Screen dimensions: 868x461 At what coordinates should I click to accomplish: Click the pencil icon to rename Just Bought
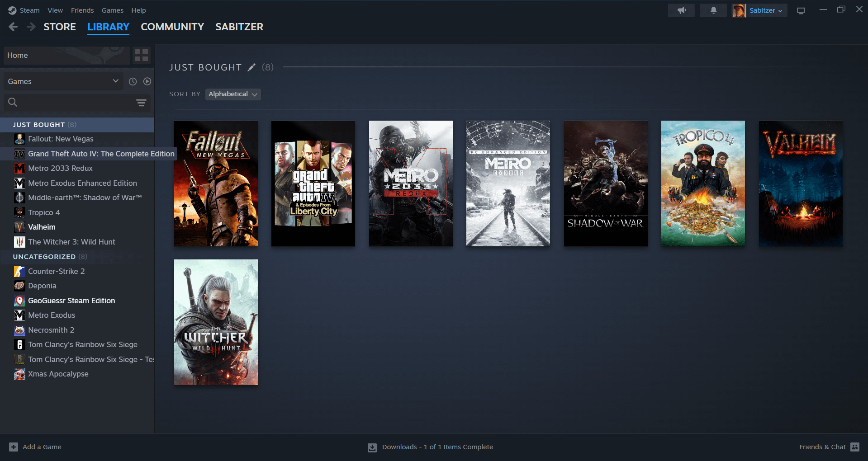tap(251, 67)
